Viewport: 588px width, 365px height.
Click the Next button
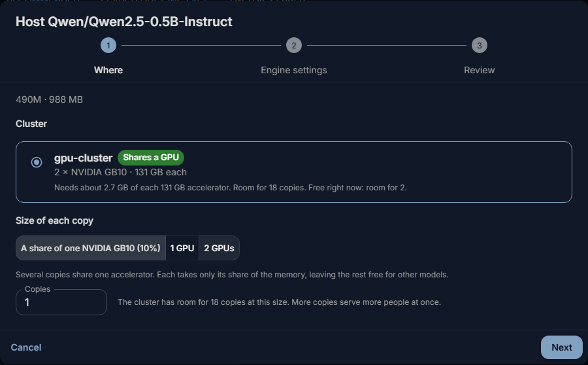pyautogui.click(x=562, y=347)
